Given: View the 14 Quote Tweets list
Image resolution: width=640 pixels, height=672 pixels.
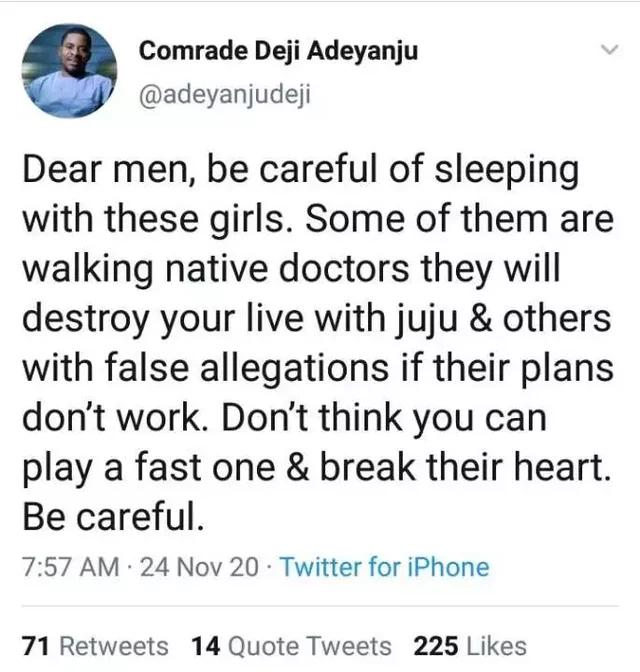Looking at the screenshot, I should point(291,646).
